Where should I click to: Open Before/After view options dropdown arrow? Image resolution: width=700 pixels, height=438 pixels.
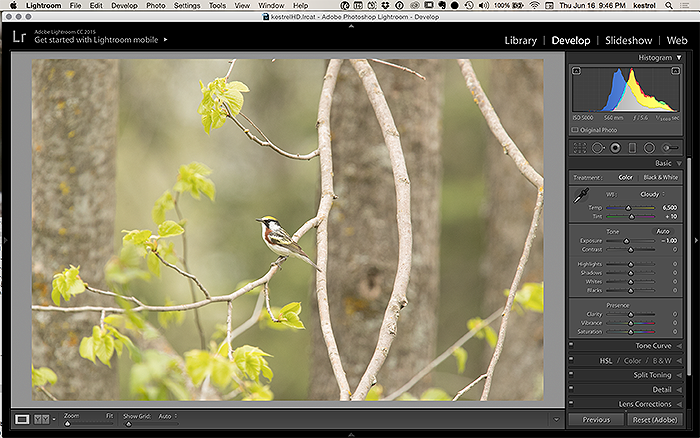(x=54, y=419)
